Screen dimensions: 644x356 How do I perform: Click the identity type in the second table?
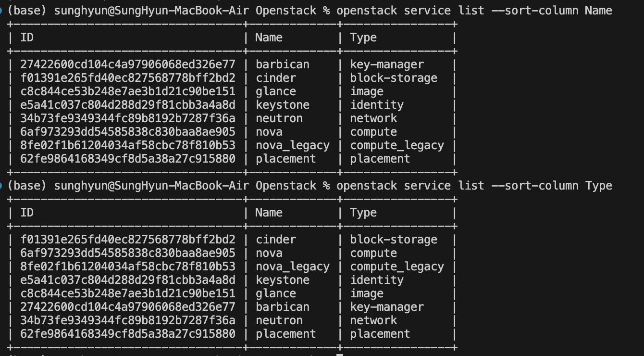point(377,280)
